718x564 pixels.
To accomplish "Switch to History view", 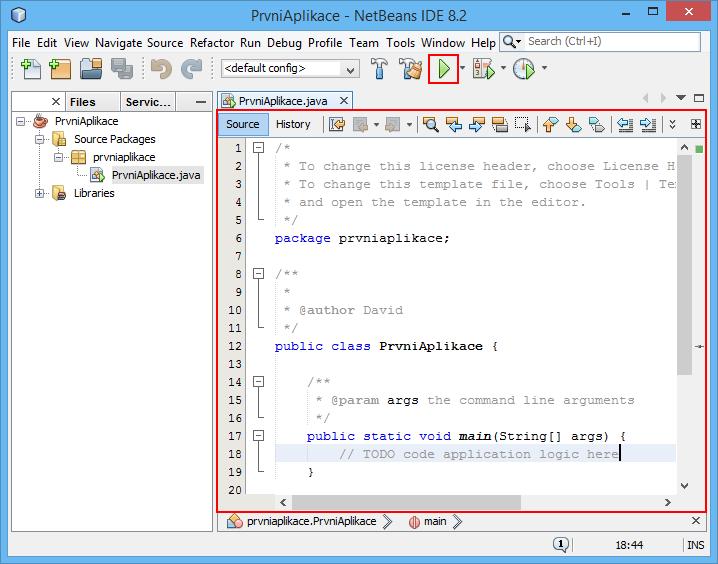I will point(293,124).
